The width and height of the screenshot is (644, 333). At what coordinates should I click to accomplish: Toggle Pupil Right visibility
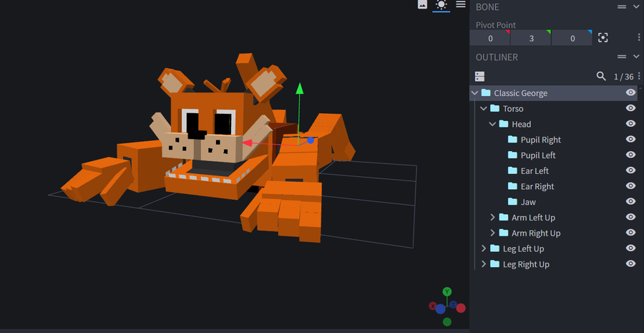(x=630, y=140)
